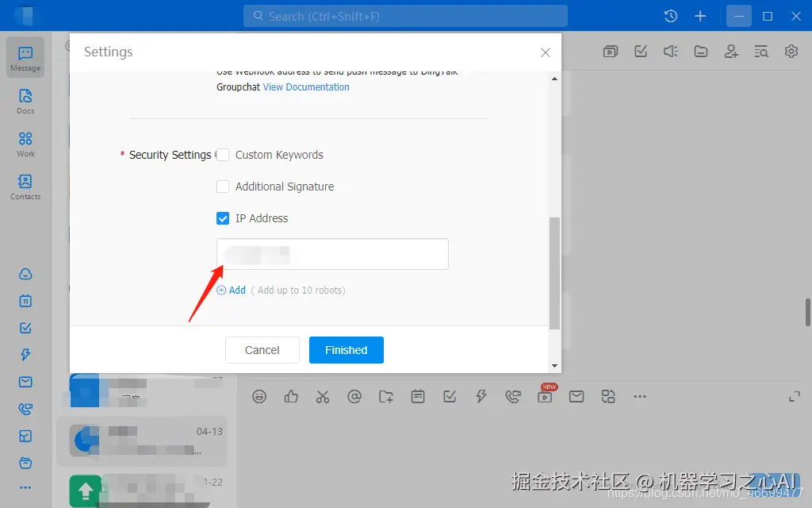Click the schedule calendar icon in chat toolbar
The height and width of the screenshot is (508, 812).
(418, 397)
